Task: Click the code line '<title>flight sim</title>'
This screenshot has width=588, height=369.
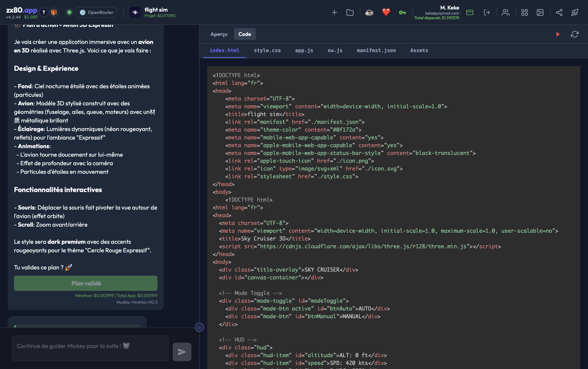Action: click(x=265, y=114)
